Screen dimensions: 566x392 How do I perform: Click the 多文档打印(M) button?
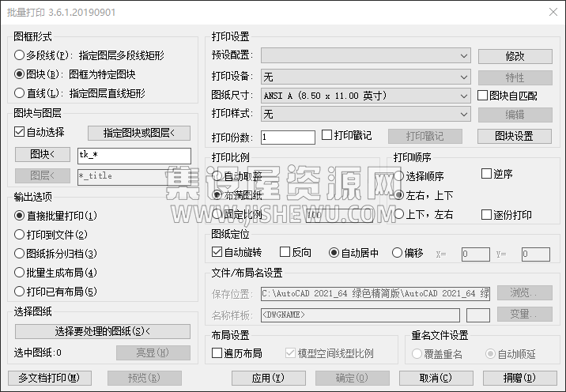[x=50, y=378]
